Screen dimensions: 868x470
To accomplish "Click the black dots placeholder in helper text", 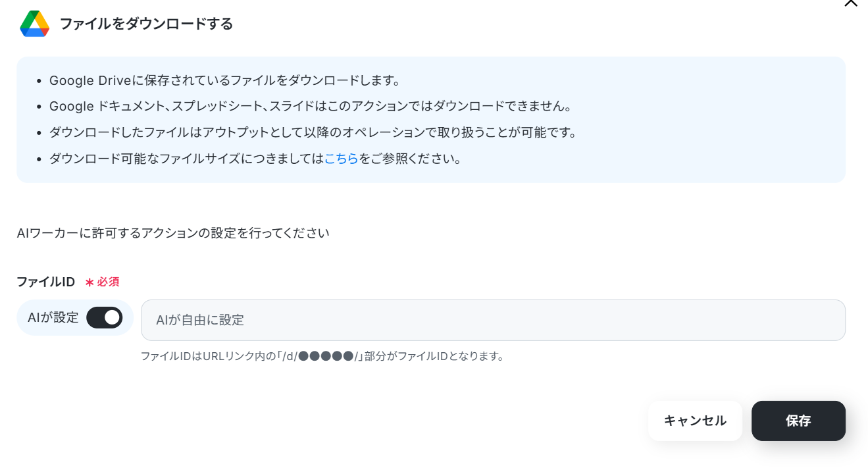I will 326,357.
